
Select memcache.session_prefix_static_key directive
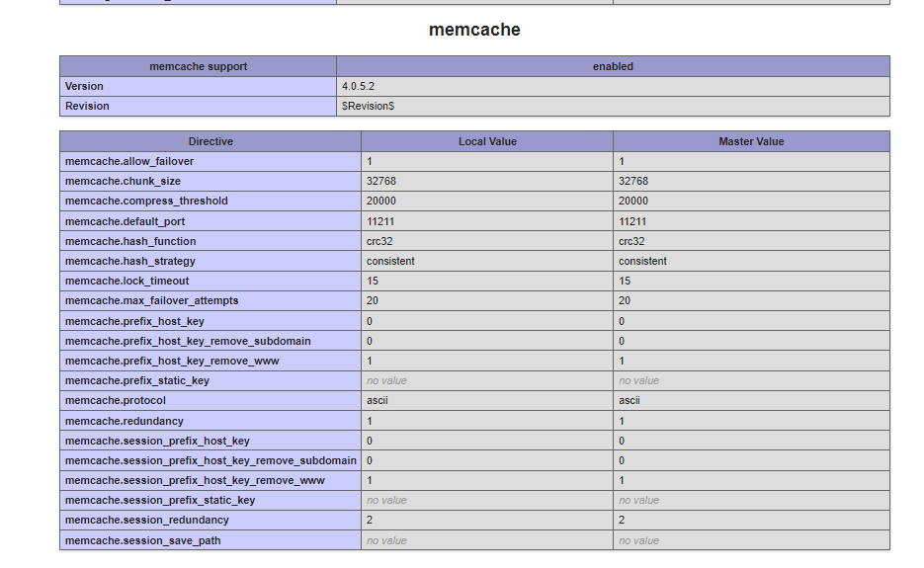(160, 500)
